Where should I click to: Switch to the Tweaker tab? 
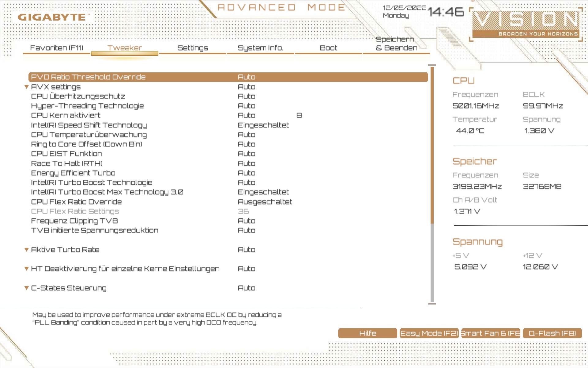tap(125, 48)
